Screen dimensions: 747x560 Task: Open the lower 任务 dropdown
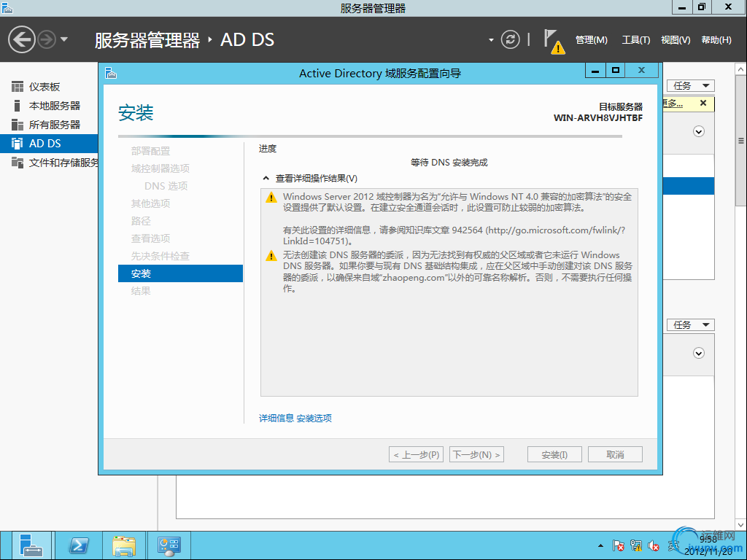[690, 325]
